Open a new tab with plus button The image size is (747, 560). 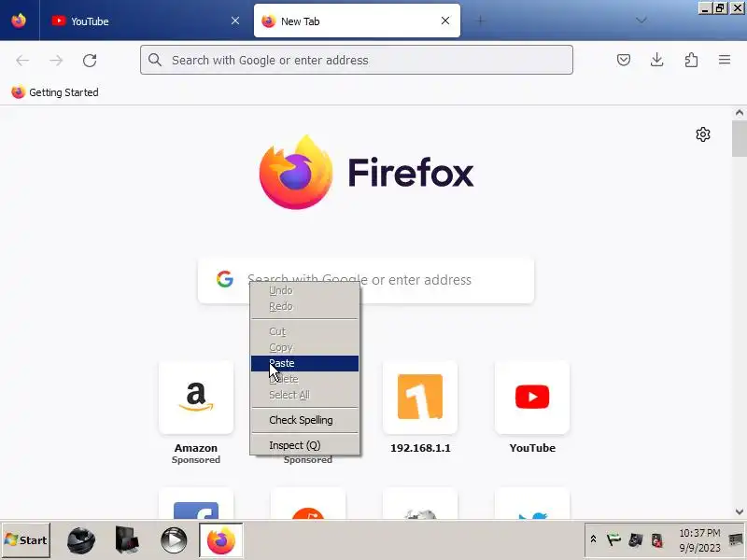(481, 21)
